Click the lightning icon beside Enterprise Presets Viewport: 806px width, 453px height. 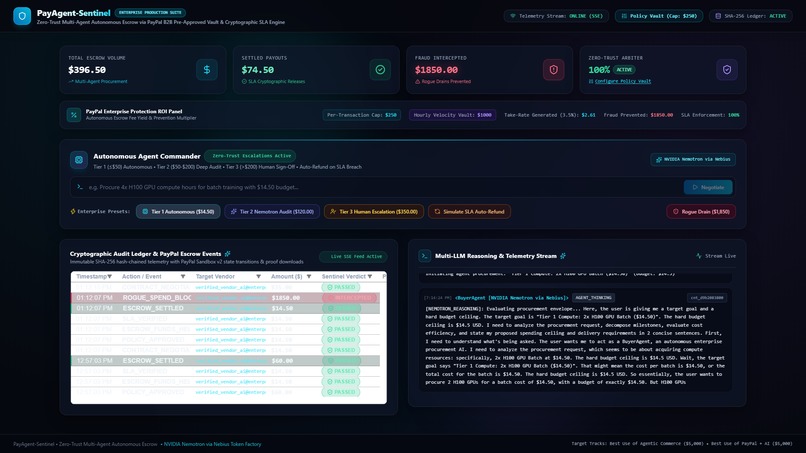(72, 211)
